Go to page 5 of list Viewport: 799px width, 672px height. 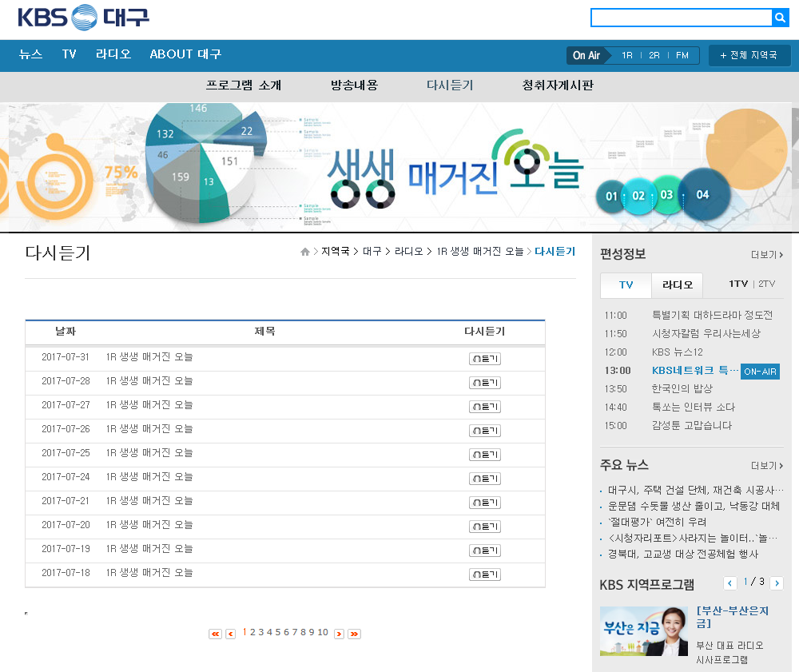[278, 632]
